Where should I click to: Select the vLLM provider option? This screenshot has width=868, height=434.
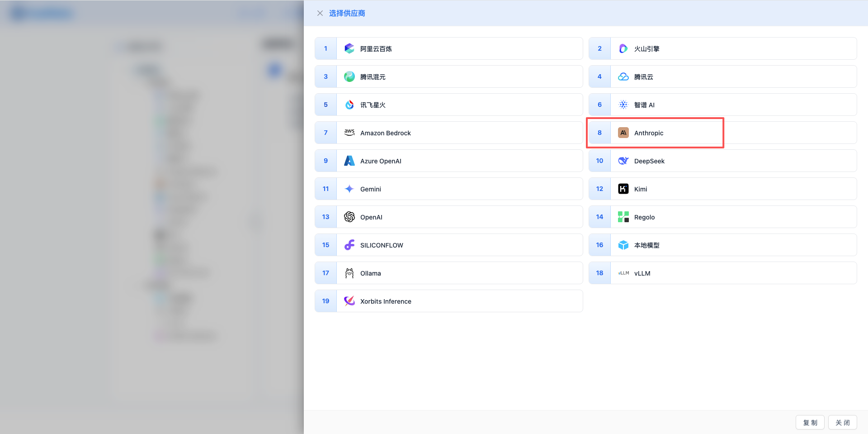(x=642, y=273)
